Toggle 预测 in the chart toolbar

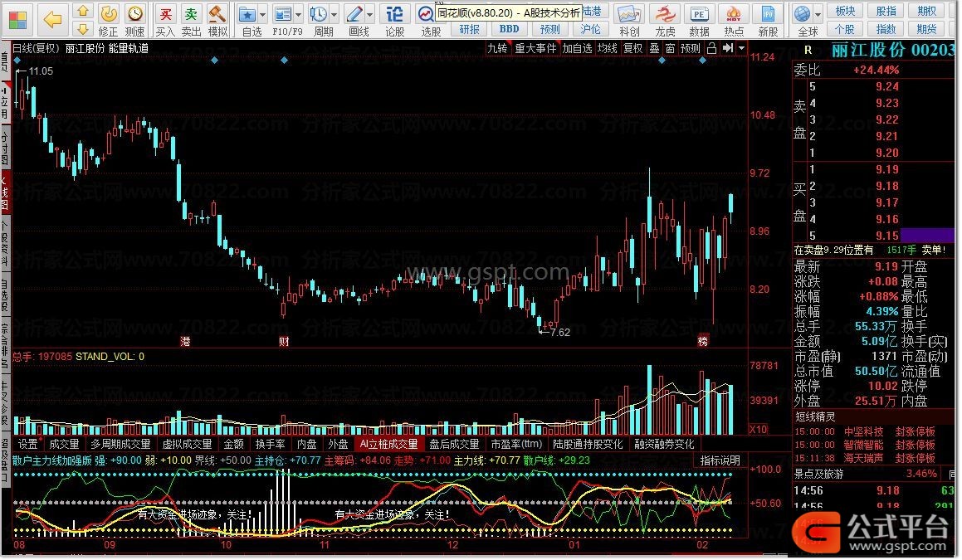[x=691, y=48]
